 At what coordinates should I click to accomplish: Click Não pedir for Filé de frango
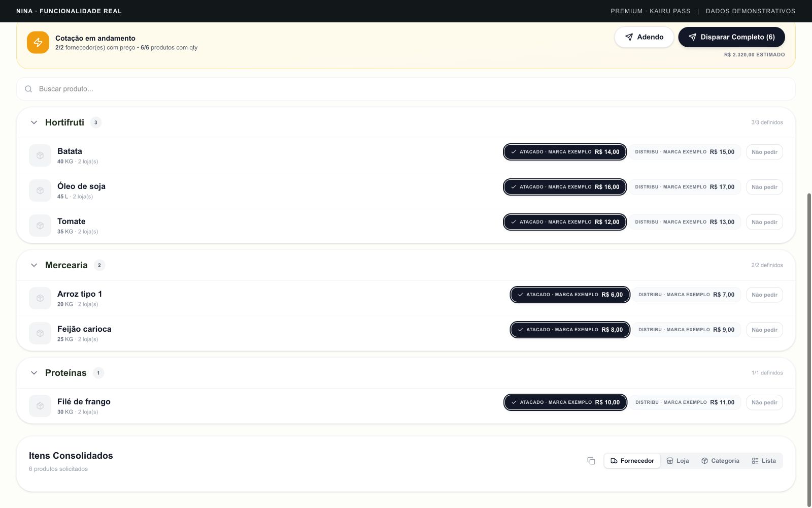764,402
